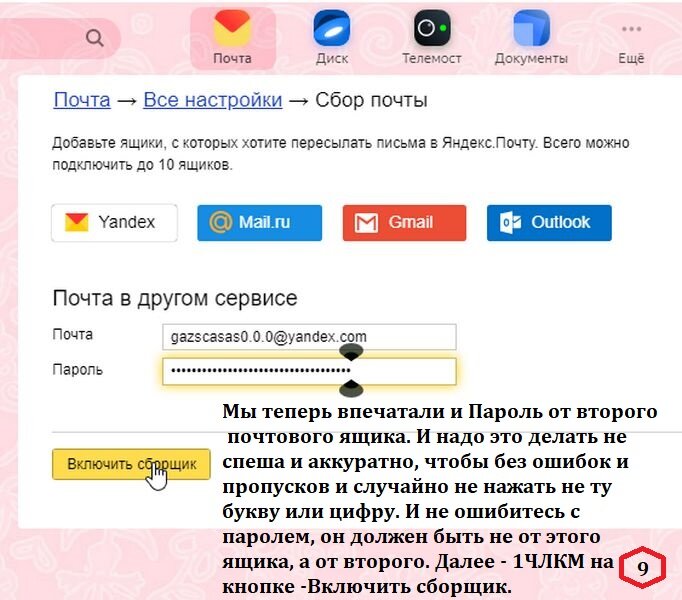The width and height of the screenshot is (682, 600).
Task: Expand the Ещё more services menu
Action: coord(631,44)
